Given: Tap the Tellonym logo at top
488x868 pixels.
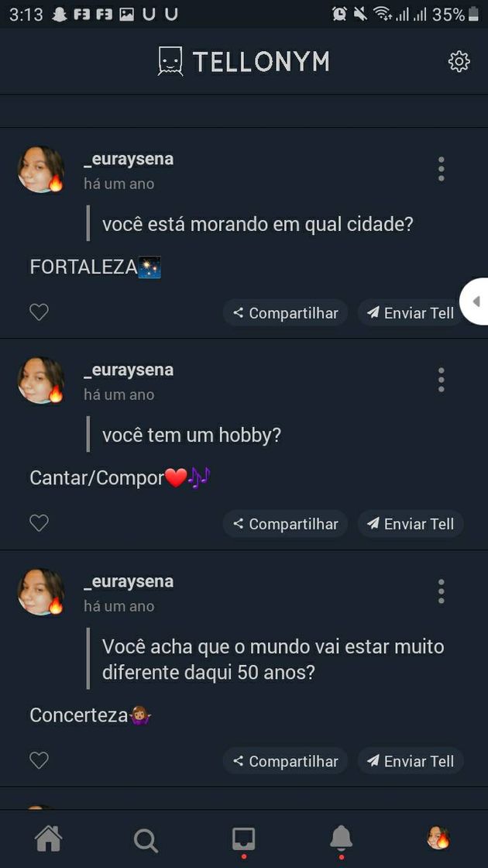Looking at the screenshot, I should coord(244,61).
